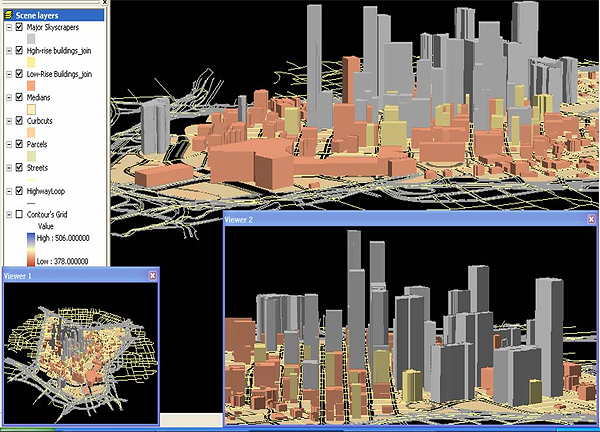This screenshot has height=432, width=600.
Task: Toggle the Curbcuts layer checkbox
Action: click(19, 121)
